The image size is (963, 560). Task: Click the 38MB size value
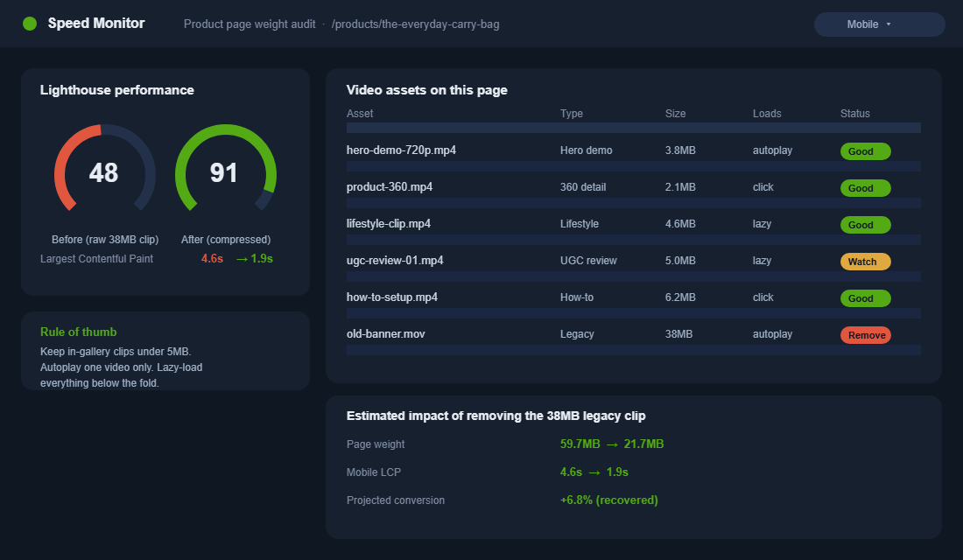[678, 334]
